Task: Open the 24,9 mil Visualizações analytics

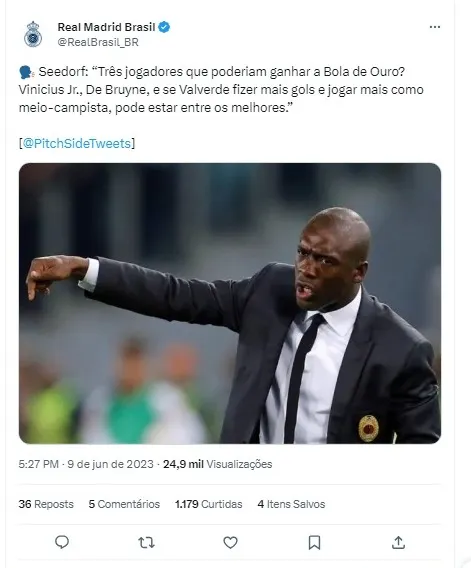Action: (x=217, y=464)
